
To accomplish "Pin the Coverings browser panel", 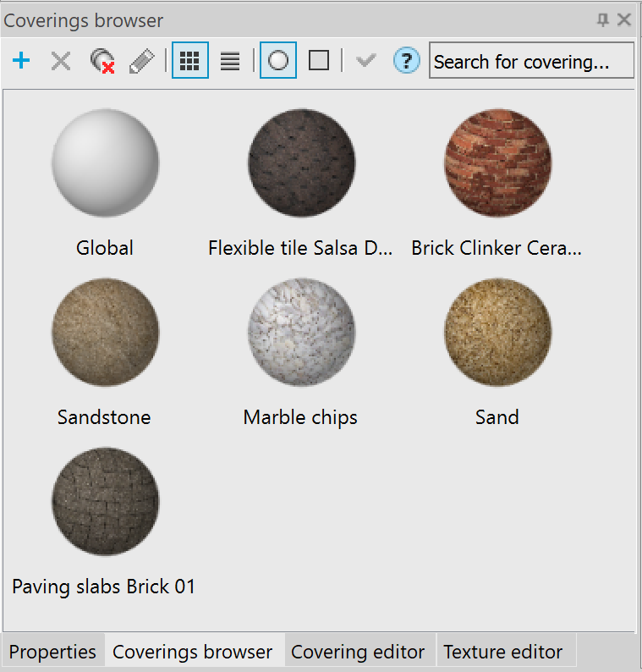I will [x=603, y=19].
